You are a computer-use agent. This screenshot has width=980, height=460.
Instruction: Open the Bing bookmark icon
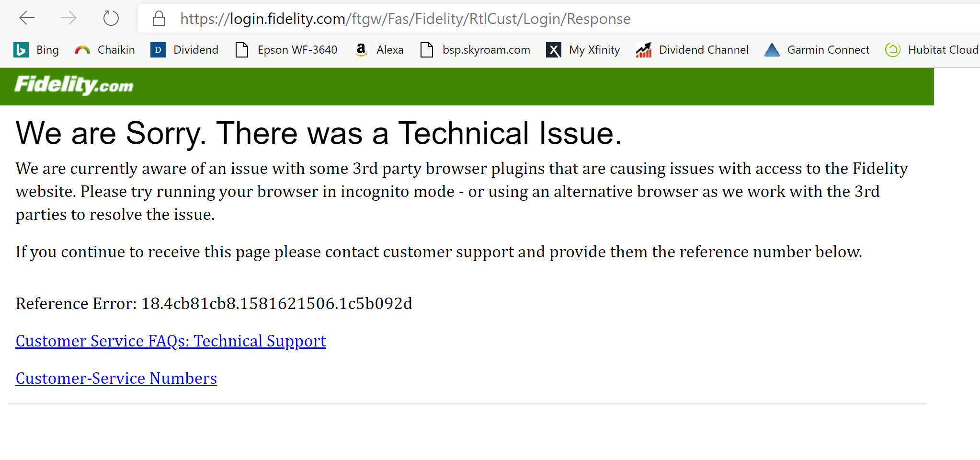[x=21, y=50]
